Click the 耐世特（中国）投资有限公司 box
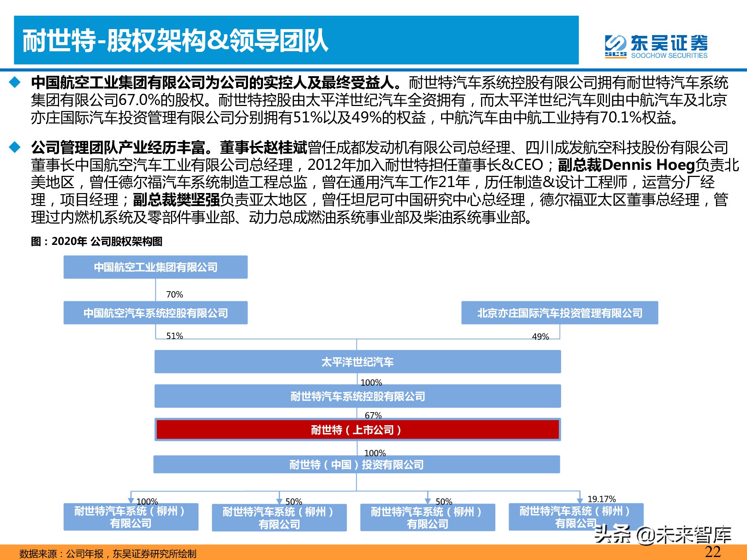This screenshot has height=560, width=747. coord(357,464)
